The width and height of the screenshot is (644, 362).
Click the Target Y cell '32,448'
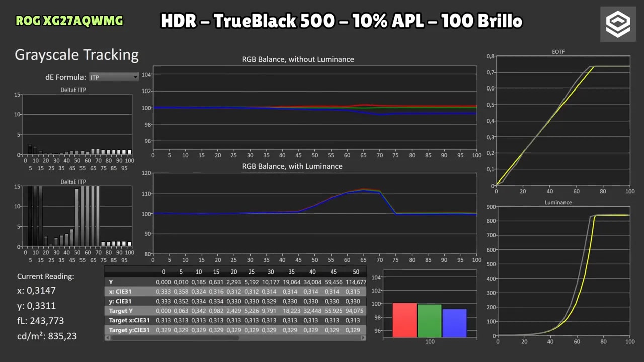click(312, 311)
